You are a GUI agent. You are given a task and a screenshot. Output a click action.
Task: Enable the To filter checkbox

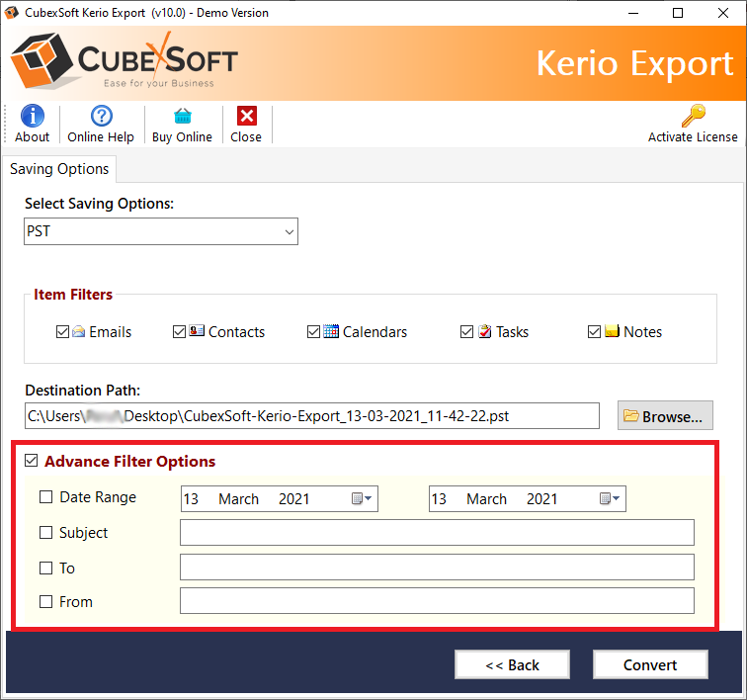[x=45, y=568]
